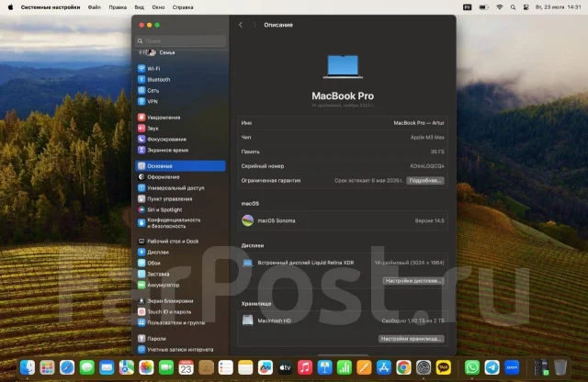This screenshot has width=588, height=382.
Task: Select Уведомления in the sidebar
Action: point(180,118)
